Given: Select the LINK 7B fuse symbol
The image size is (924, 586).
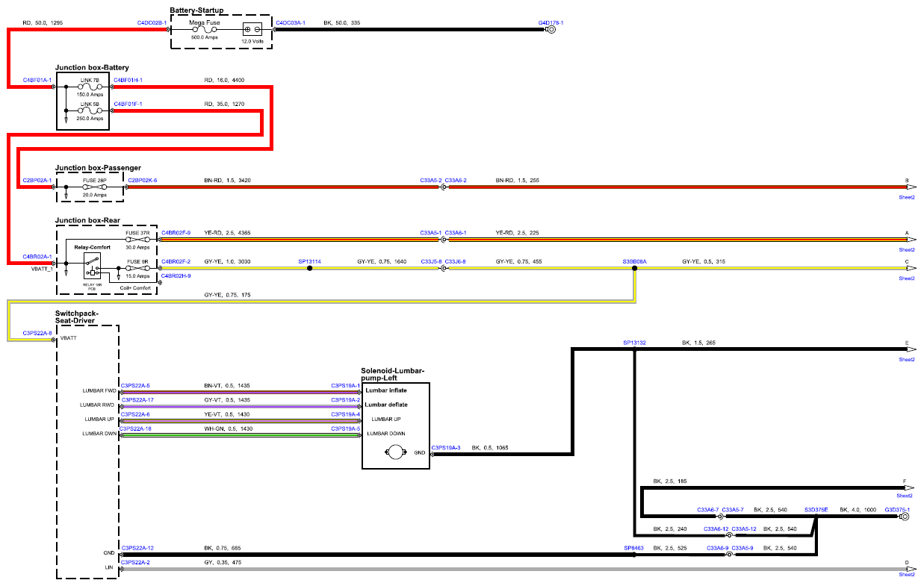Looking at the screenshot, I should pos(89,87).
